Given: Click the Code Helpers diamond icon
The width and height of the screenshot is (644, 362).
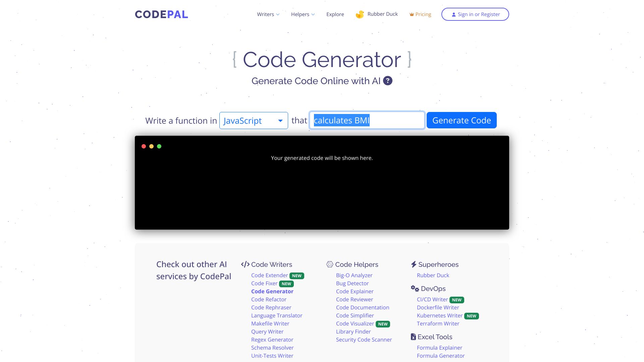Looking at the screenshot, I should coord(329,264).
